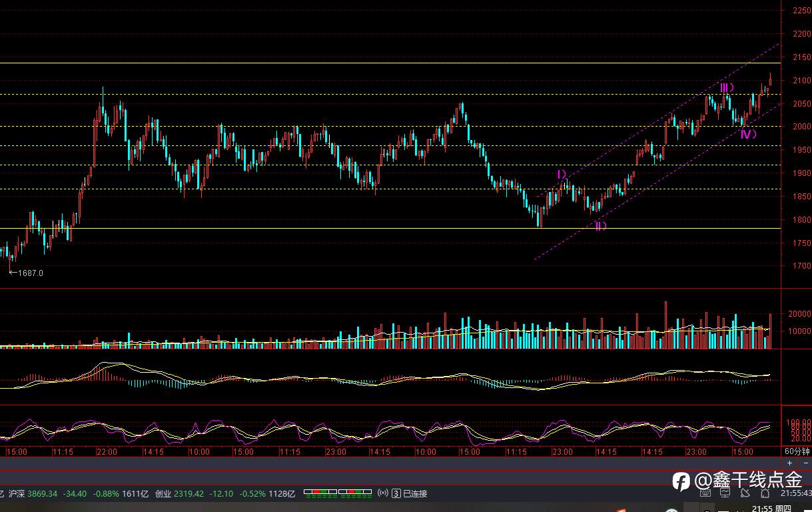Click the -0.52% change percentage
812x512 pixels.
point(252,494)
